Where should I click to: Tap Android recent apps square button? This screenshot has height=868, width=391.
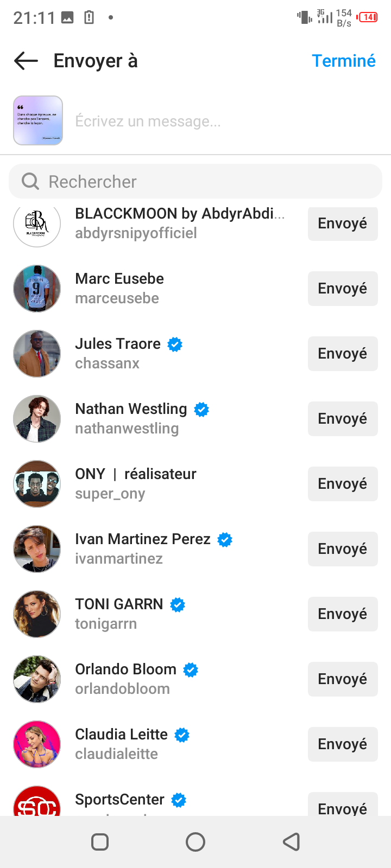coord(100,842)
